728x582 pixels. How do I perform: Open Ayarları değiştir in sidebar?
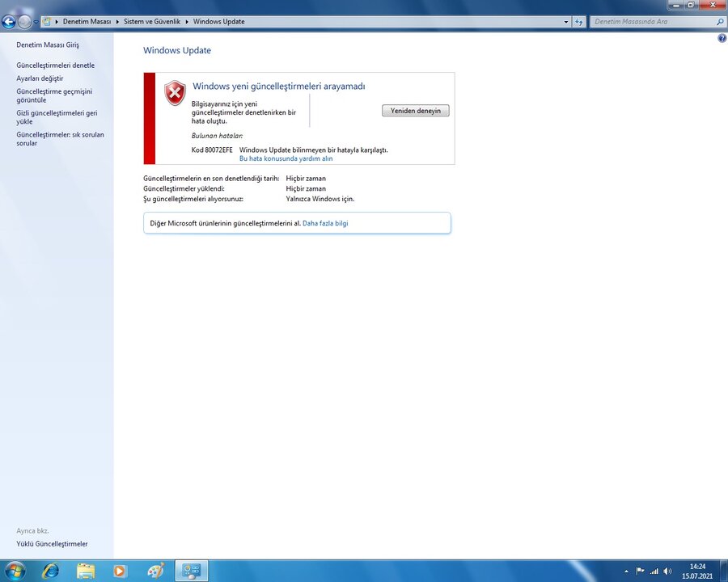[x=40, y=78]
